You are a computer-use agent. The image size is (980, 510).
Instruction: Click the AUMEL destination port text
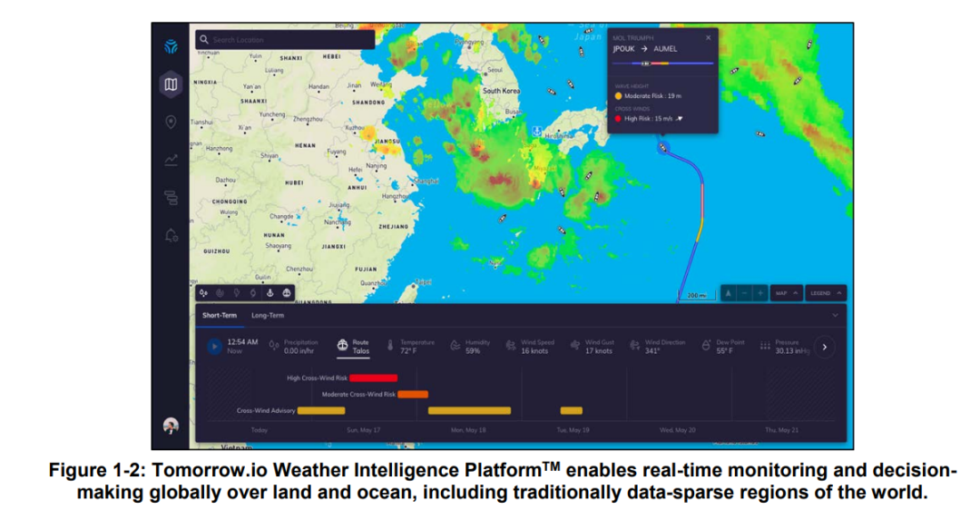[x=665, y=49]
